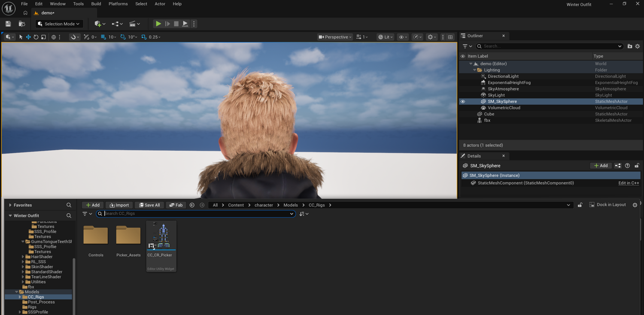Click the Import button in Content Browser

coord(119,205)
